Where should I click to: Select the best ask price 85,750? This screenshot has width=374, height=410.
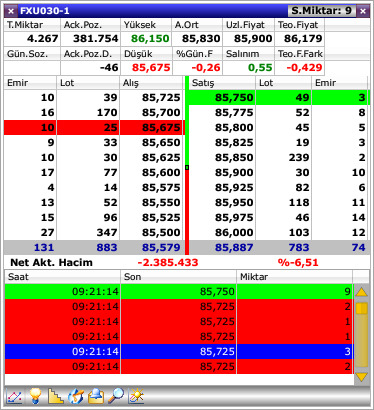(234, 97)
